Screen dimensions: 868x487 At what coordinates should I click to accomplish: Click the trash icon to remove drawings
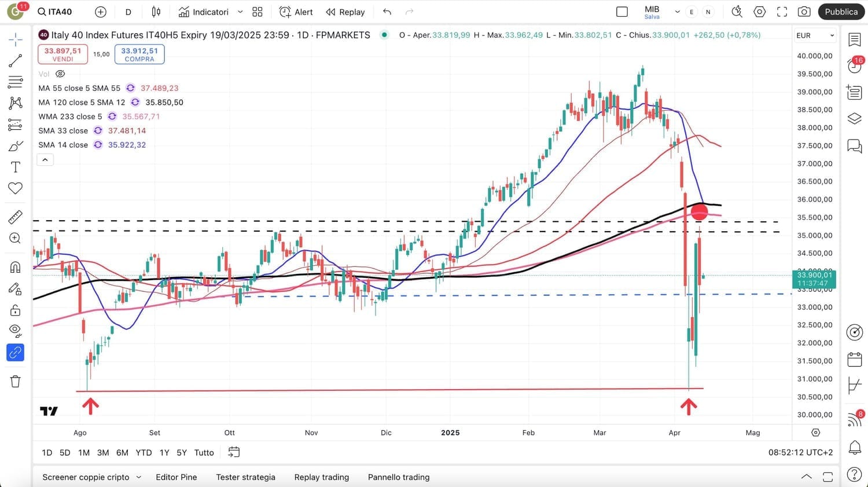pos(15,381)
